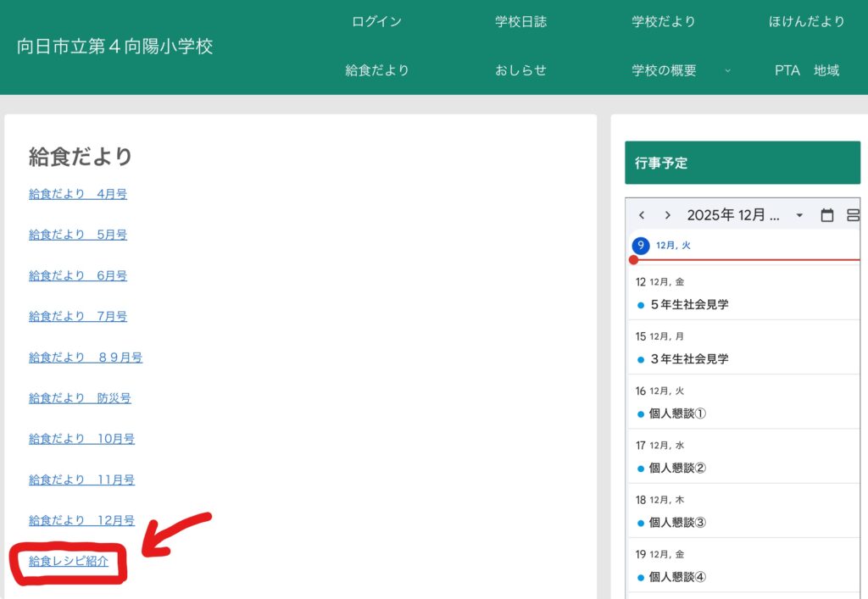Open the 給食だより 防災号 link
The width and height of the screenshot is (868, 599).
[80, 398]
